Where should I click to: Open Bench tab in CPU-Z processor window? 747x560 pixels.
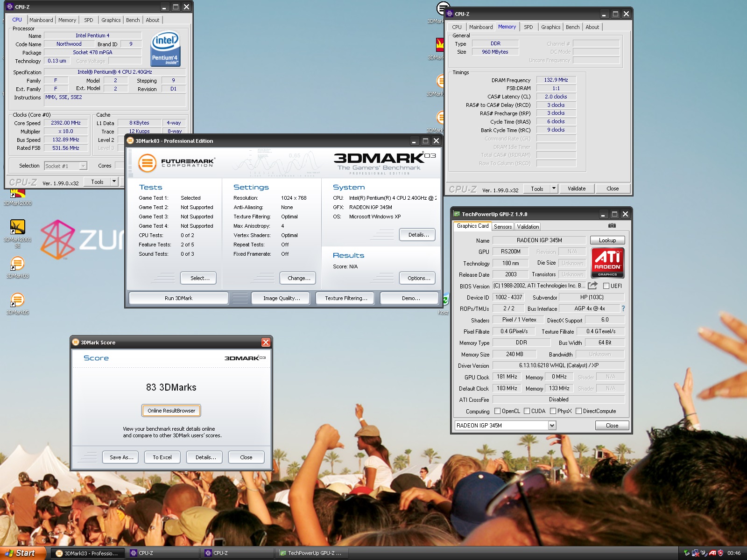[x=133, y=20]
